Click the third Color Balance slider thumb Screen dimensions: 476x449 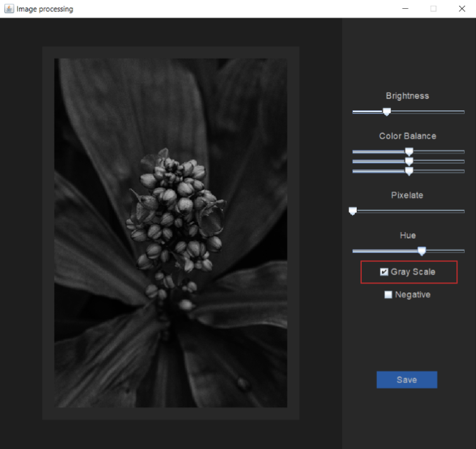[x=409, y=171]
